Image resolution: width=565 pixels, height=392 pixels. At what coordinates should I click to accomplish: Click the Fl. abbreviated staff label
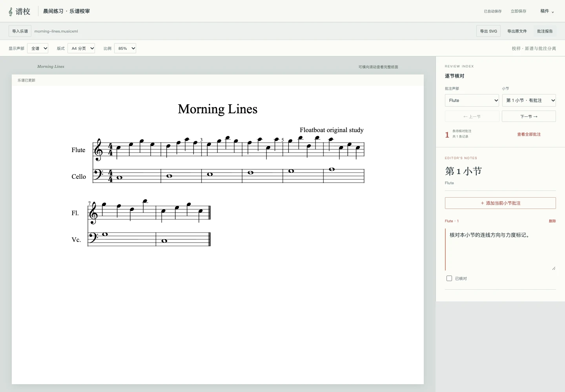pyautogui.click(x=75, y=213)
